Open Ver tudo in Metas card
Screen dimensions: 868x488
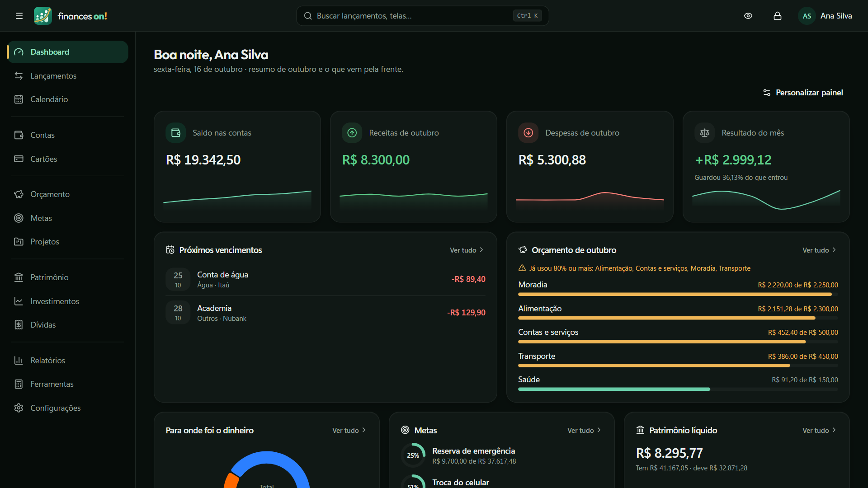tap(584, 431)
